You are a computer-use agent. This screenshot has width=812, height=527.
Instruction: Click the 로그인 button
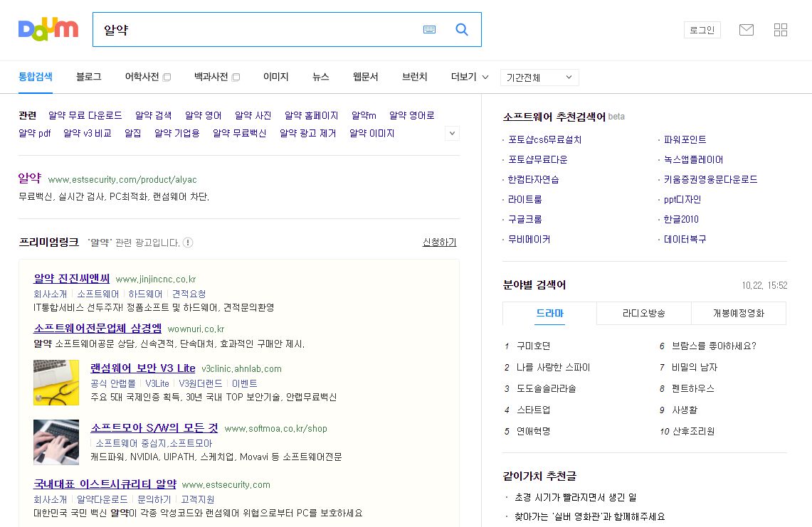coord(702,30)
